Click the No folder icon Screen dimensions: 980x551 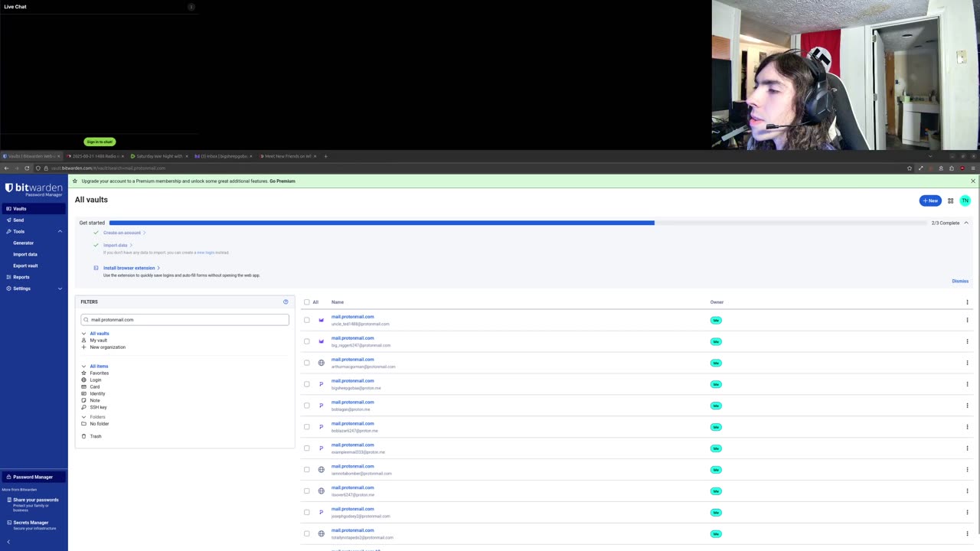[84, 424]
